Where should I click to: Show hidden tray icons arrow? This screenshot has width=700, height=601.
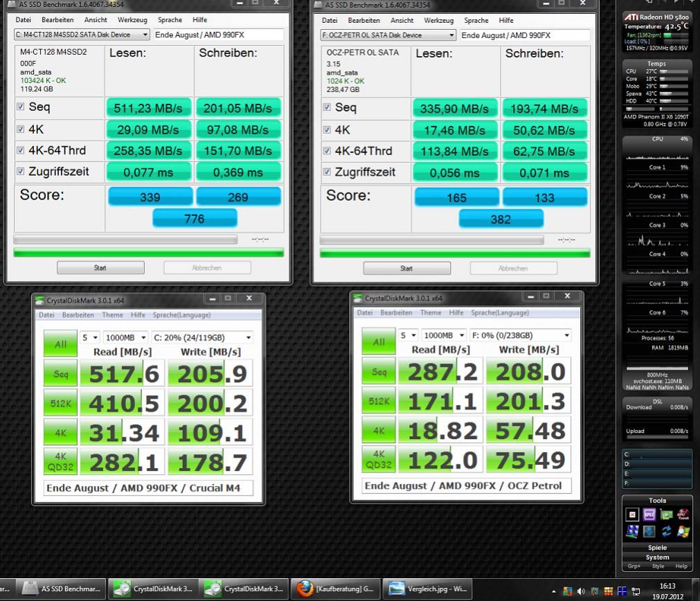coord(554,591)
